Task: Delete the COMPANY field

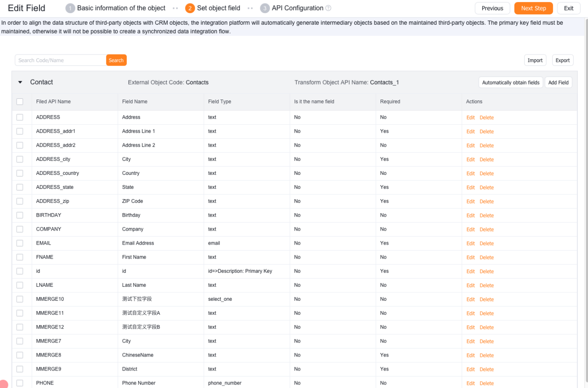Action: click(486, 229)
